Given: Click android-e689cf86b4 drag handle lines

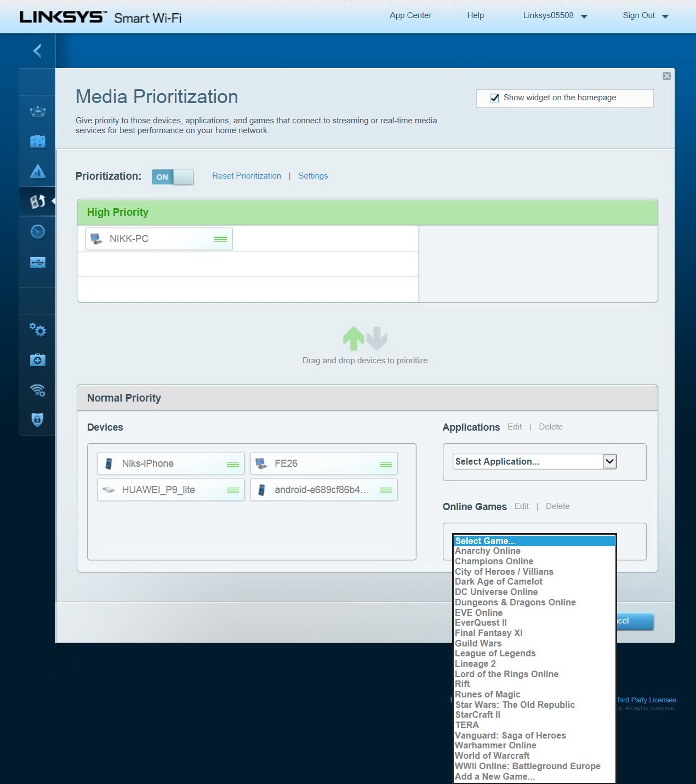Looking at the screenshot, I should 386,490.
